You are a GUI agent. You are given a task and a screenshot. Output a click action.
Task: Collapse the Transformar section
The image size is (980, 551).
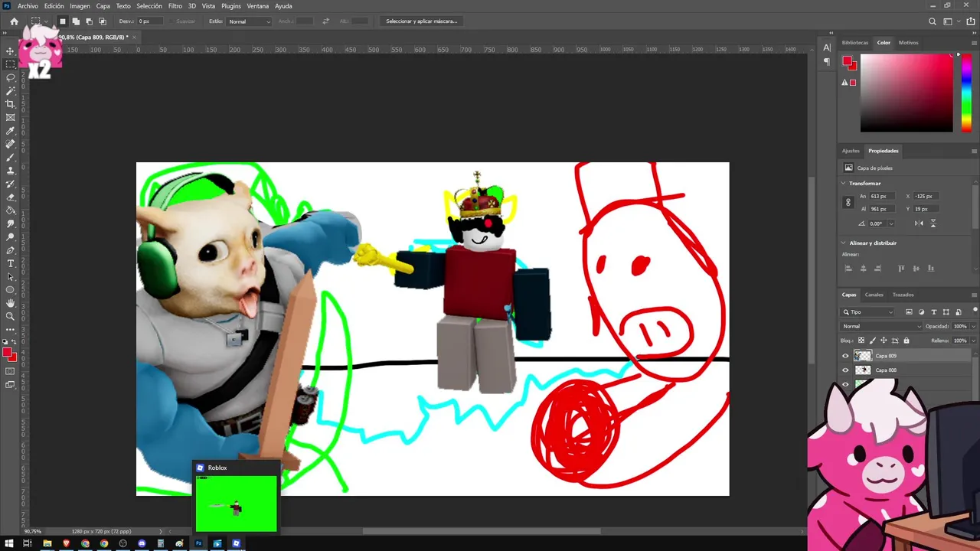tap(844, 184)
